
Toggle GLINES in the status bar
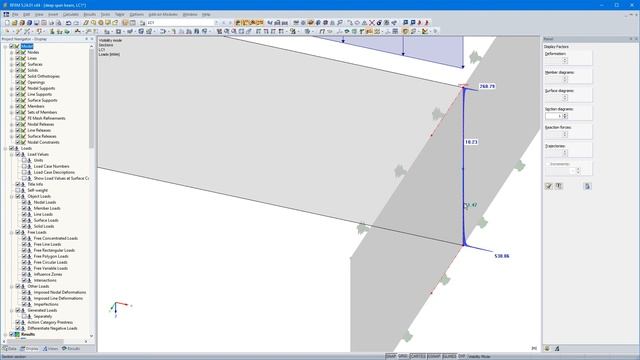point(449,356)
